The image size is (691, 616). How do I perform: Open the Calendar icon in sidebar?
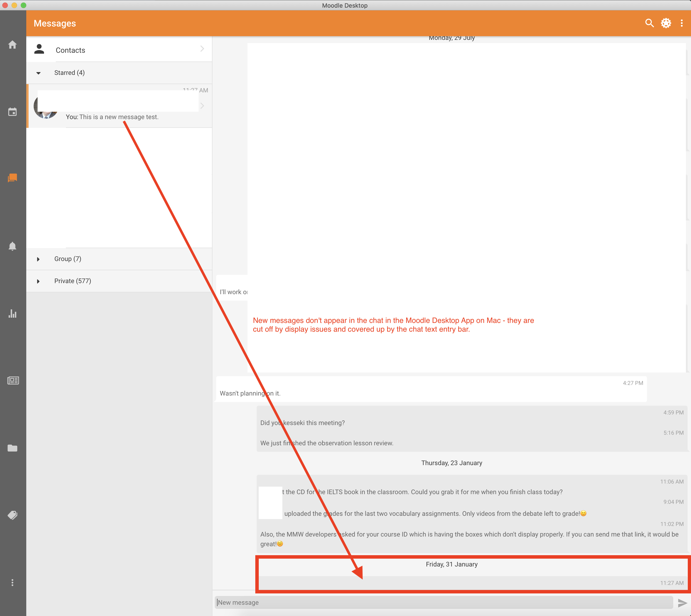12,112
